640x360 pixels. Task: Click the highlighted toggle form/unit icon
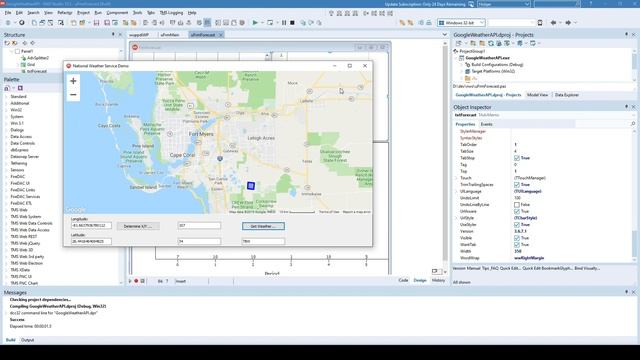[x=207, y=23]
